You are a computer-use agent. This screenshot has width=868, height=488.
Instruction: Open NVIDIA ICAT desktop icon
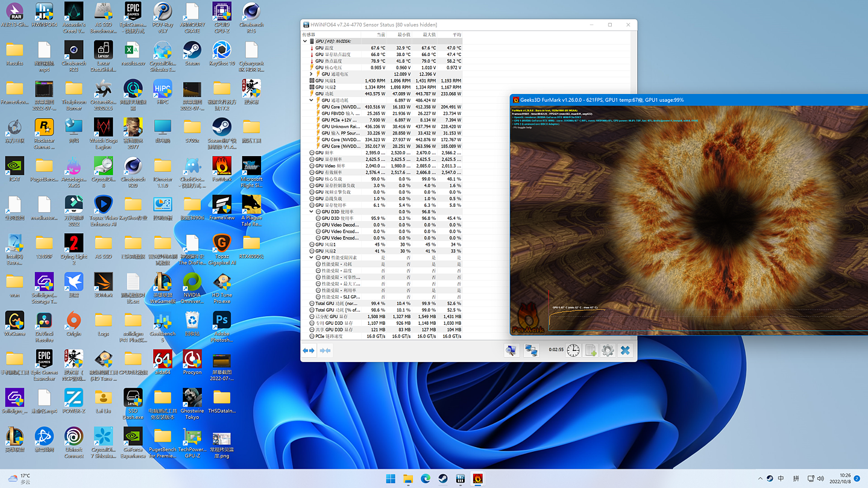coord(14,169)
